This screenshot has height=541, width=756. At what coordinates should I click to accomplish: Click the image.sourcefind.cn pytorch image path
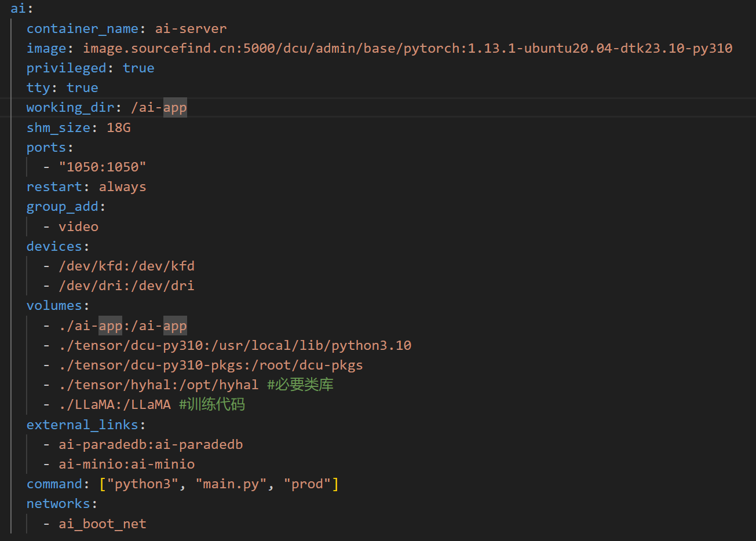407,48
